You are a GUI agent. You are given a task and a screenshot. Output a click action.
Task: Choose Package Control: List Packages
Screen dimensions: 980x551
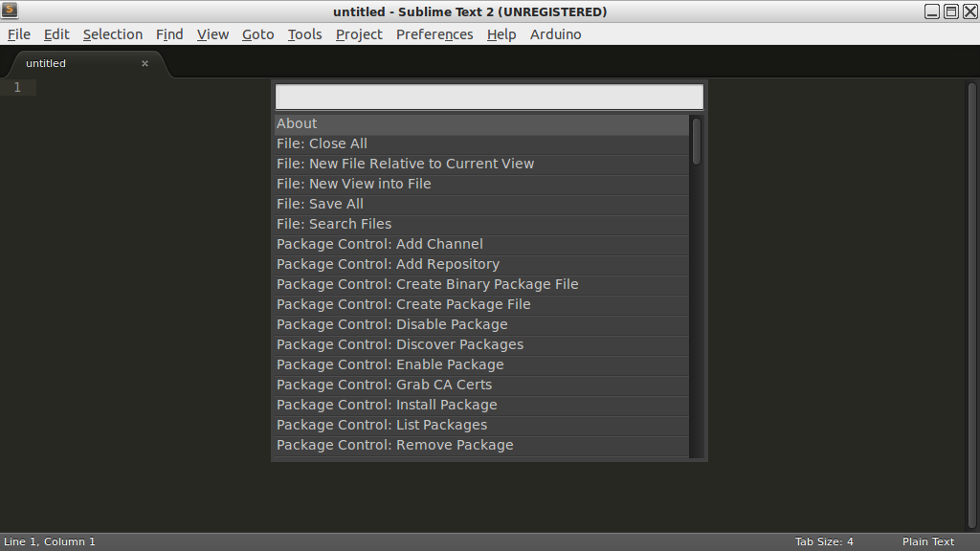tap(482, 425)
